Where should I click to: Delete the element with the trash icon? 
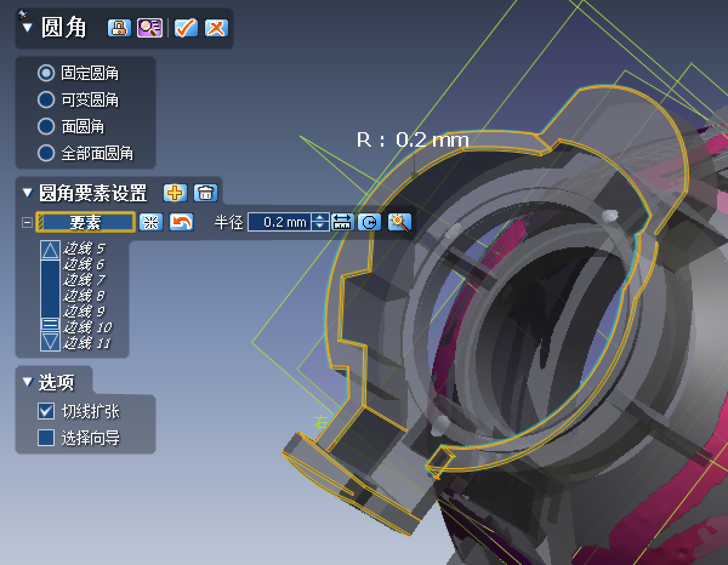point(206,193)
